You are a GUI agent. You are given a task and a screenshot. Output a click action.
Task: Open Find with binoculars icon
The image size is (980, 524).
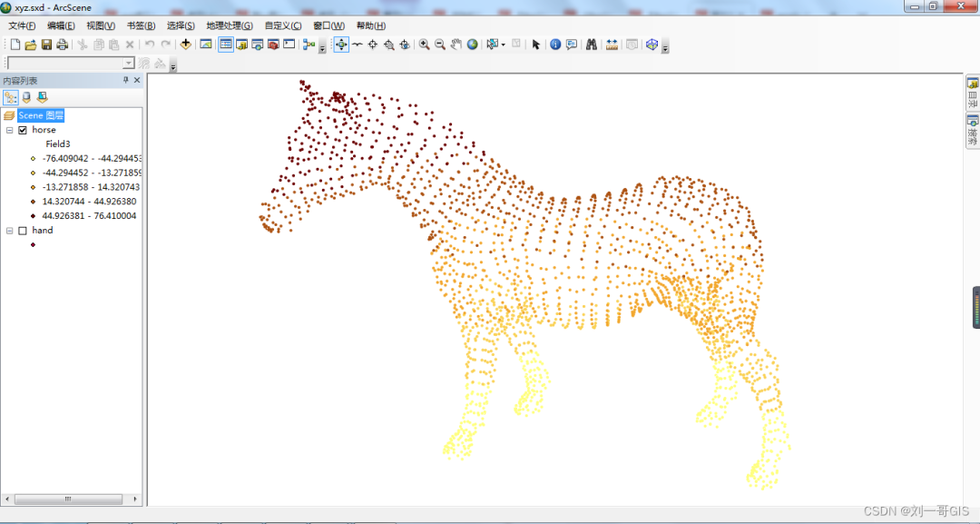[x=592, y=44]
